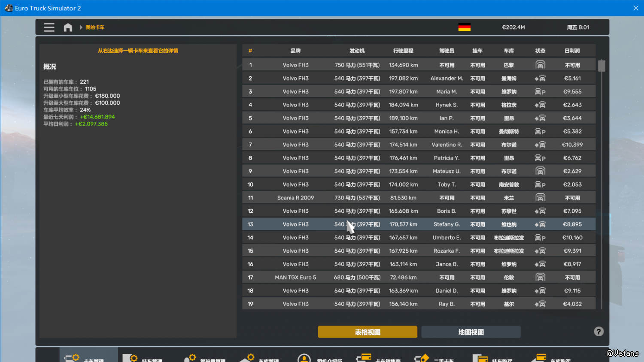This screenshot has width=644, height=362.
Task: Select engine 750 马力 (551千瓦) cell
Action: point(357,65)
